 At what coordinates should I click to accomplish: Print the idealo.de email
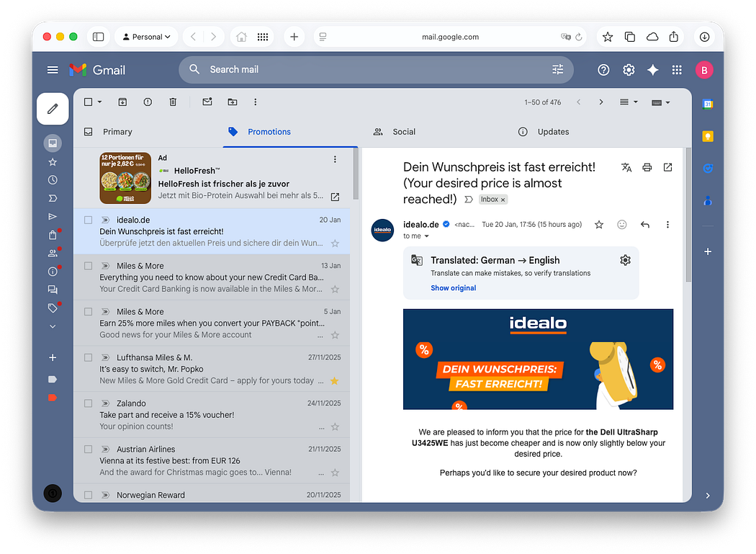coord(647,166)
